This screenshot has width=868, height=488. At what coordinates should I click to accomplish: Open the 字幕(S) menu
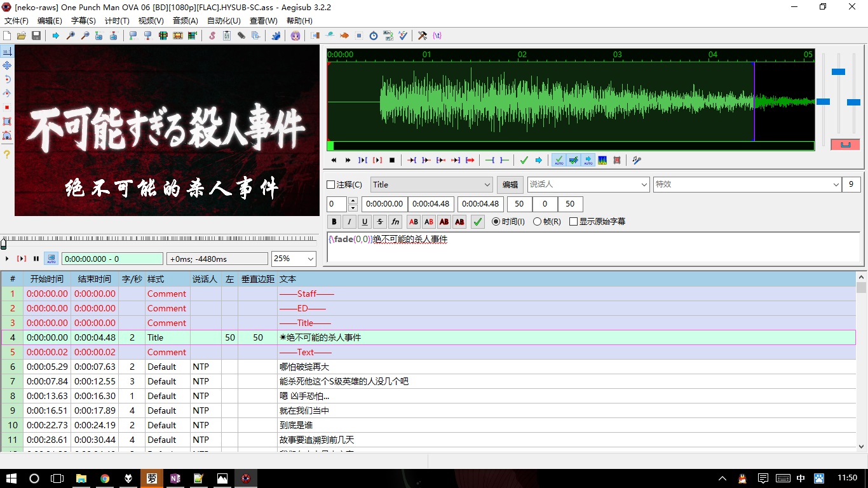(x=83, y=21)
